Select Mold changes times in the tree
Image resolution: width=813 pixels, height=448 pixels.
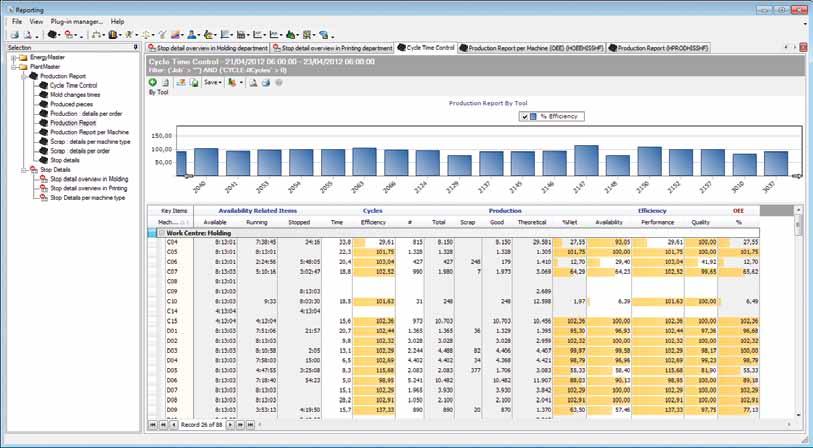tap(75, 95)
